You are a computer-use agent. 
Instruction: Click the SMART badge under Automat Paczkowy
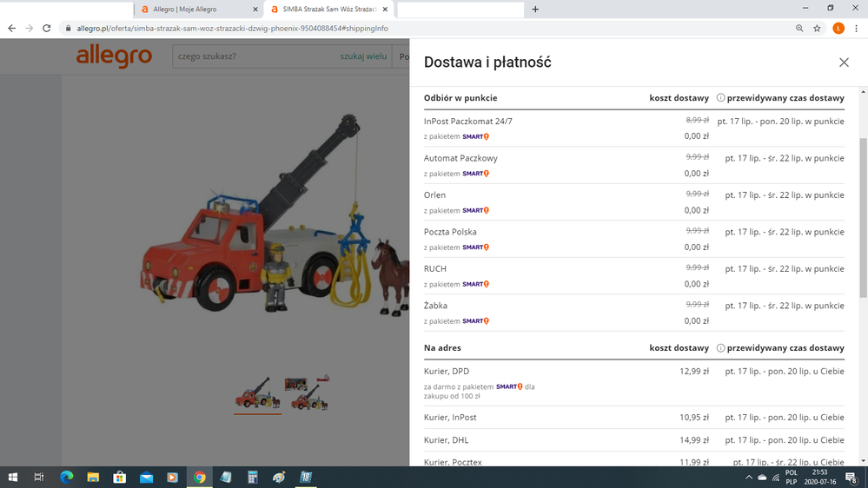[475, 174]
